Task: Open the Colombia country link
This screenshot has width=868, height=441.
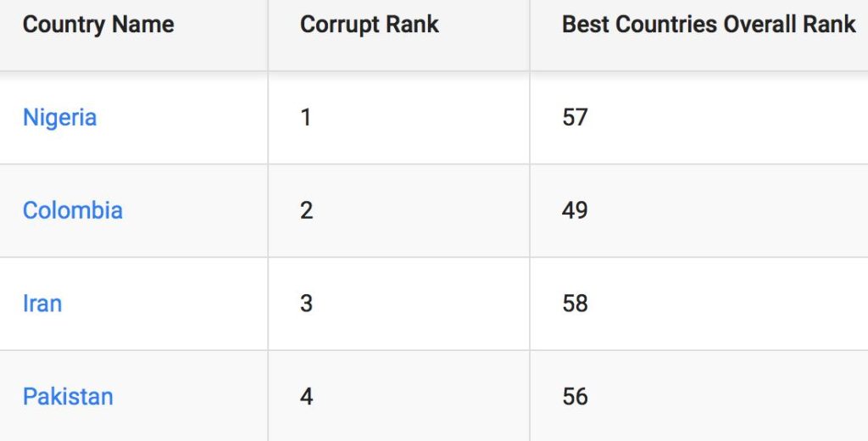Action: point(73,210)
